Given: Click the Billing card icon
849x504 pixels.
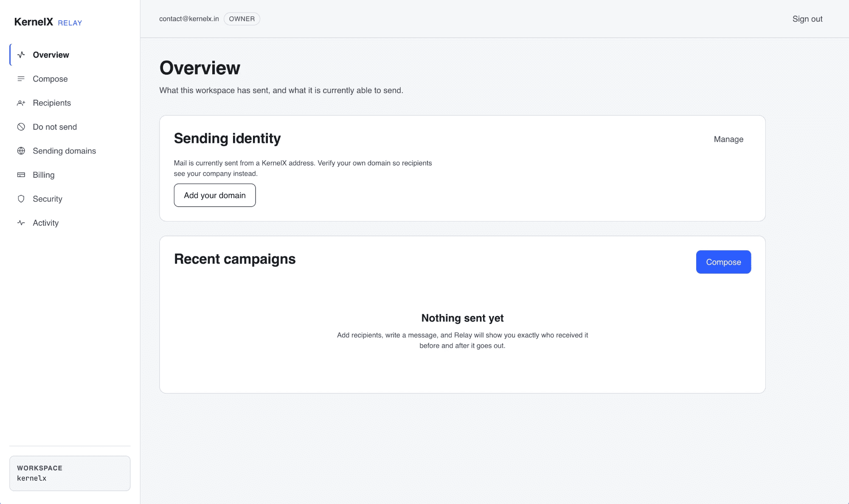Looking at the screenshot, I should (21, 175).
